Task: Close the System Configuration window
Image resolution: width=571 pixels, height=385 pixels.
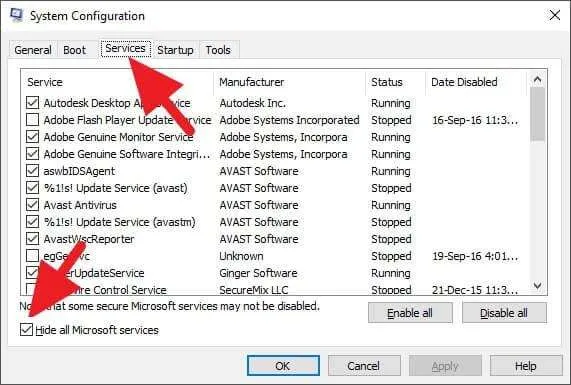Action: tap(555, 15)
